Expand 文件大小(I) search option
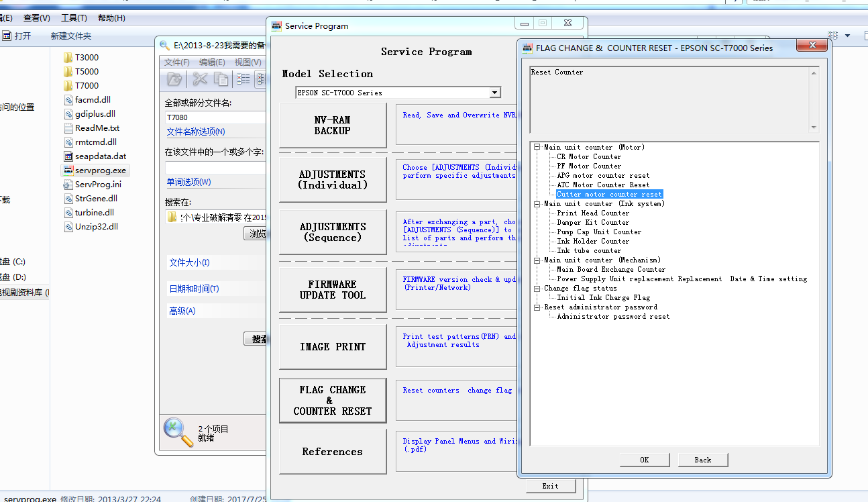Screen dimensions: 868x502 (x=189, y=263)
